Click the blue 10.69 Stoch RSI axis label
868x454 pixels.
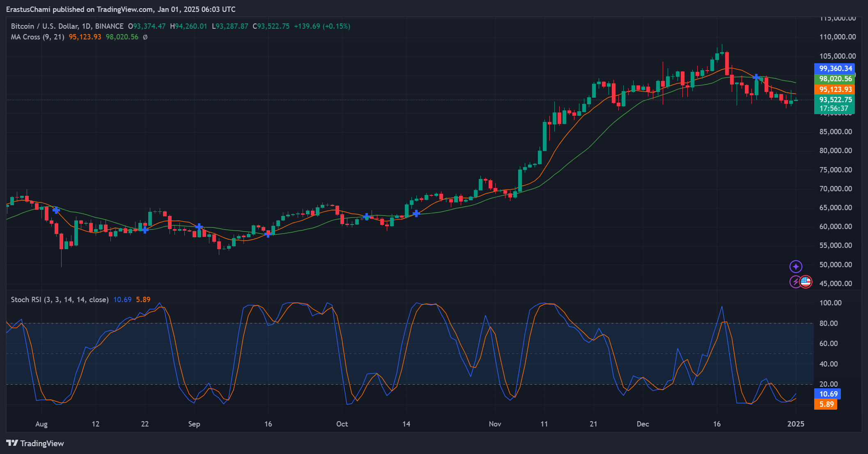click(x=828, y=394)
